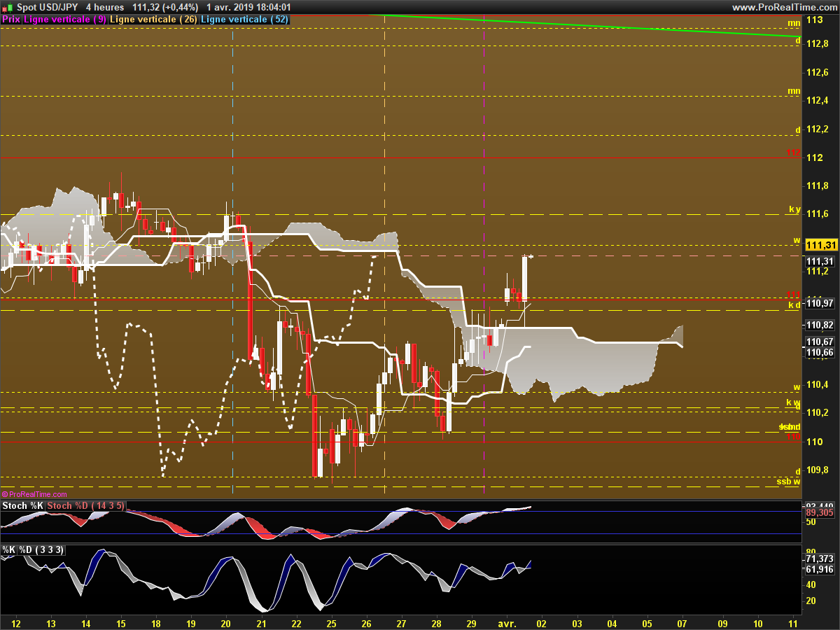Select the Prix indicator label
The image size is (840, 630).
(x=11, y=20)
